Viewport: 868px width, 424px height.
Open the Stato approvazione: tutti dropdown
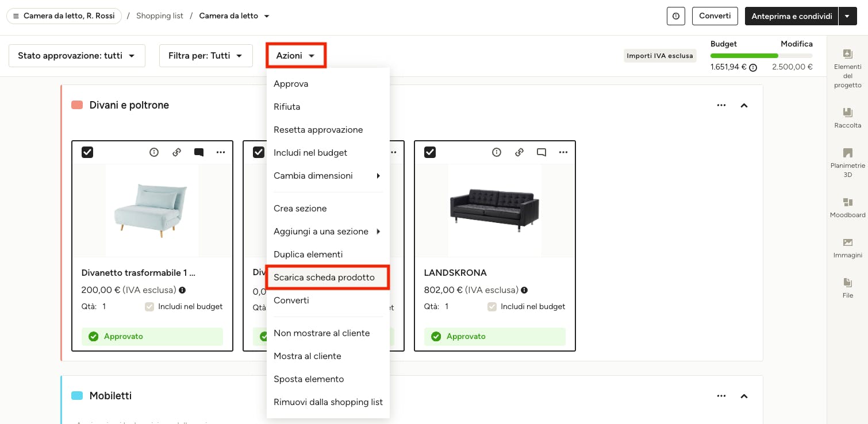point(77,56)
